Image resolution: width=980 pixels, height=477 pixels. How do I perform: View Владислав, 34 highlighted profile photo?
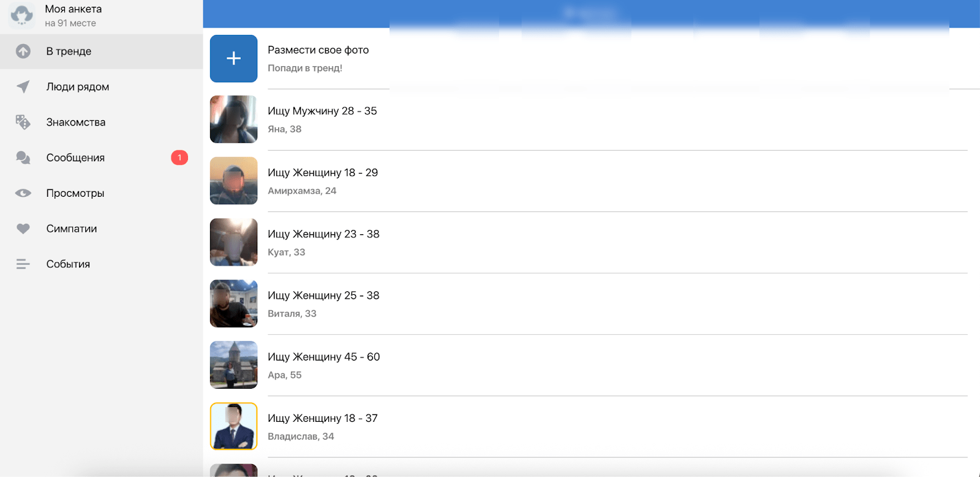(233, 426)
